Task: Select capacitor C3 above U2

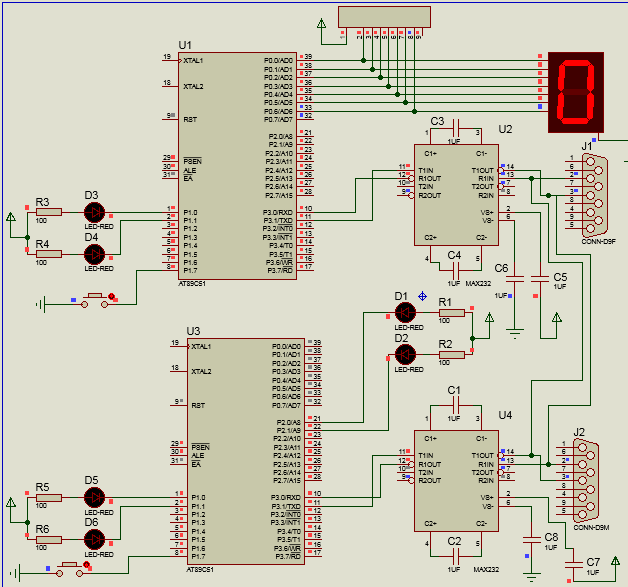Action: click(456, 129)
